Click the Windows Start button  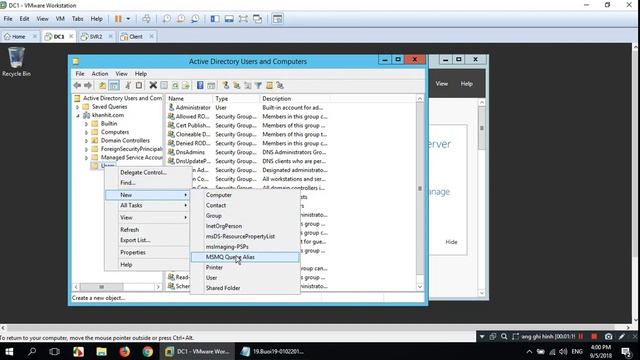9,351
